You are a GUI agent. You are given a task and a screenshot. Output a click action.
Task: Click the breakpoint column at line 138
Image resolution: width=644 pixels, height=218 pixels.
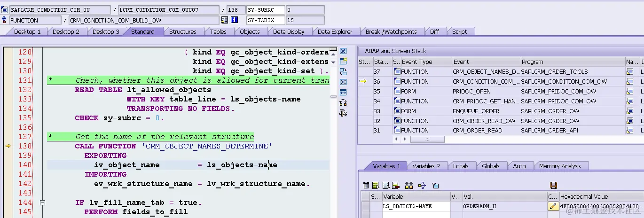pos(8,146)
